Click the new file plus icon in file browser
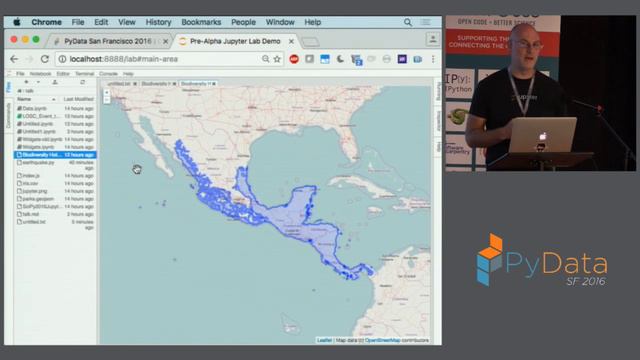 tap(26, 82)
